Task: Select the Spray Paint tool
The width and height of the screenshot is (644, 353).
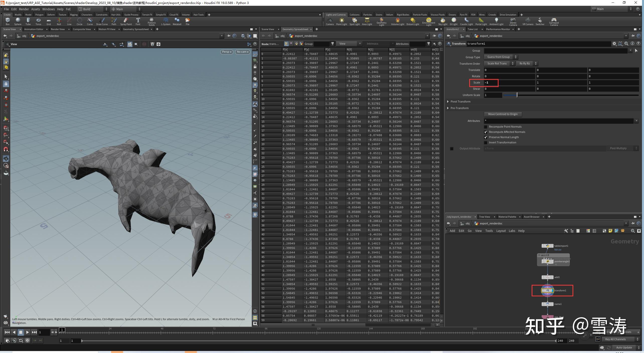Action: 126,22
